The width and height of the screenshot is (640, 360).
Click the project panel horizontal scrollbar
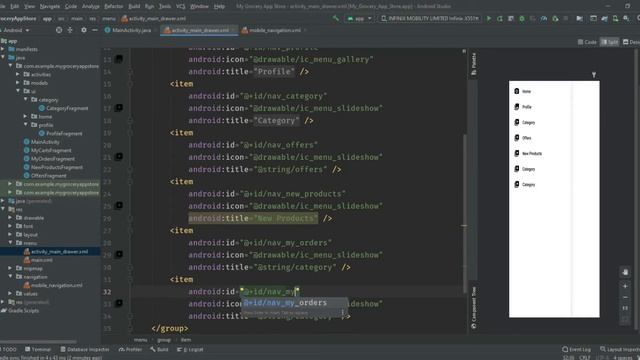pos(38,341)
